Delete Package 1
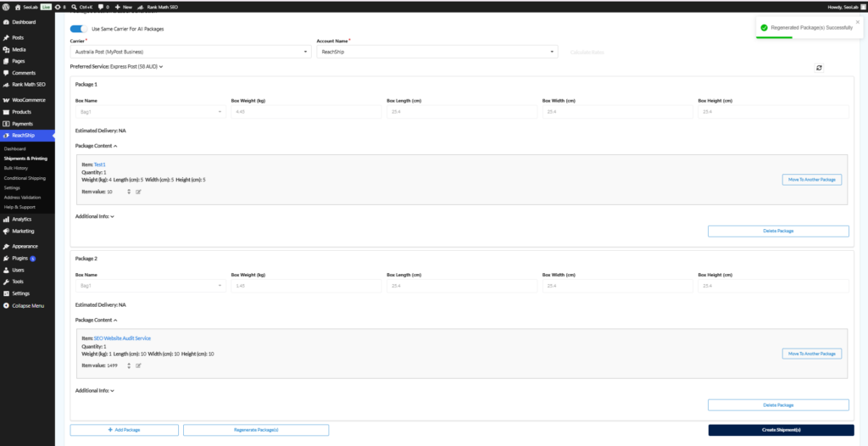Viewport: 868px width, 446px height. pos(778,231)
